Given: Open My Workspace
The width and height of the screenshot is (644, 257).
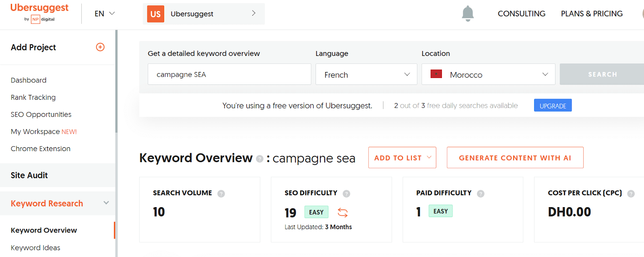Looking at the screenshot, I should (43, 132).
